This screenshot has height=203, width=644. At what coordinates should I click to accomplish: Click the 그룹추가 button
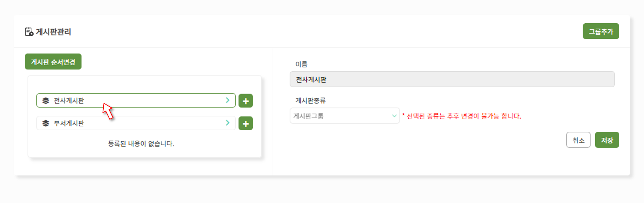coord(601,31)
